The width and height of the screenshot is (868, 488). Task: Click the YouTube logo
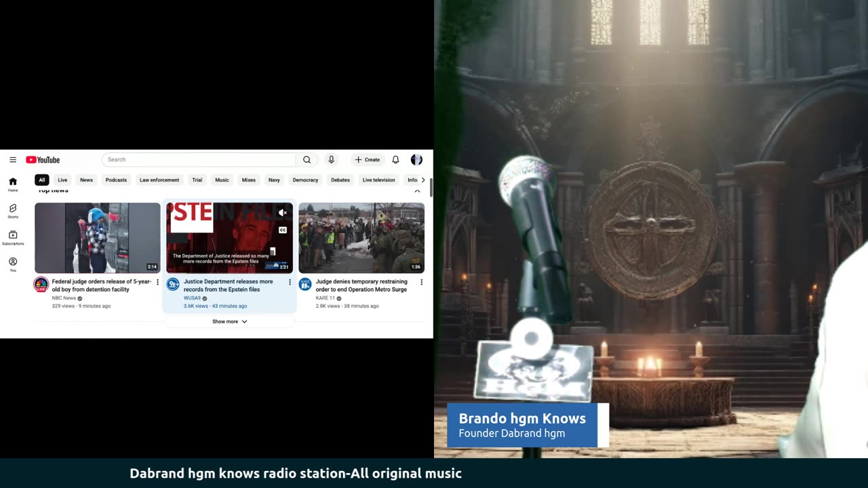[43, 160]
